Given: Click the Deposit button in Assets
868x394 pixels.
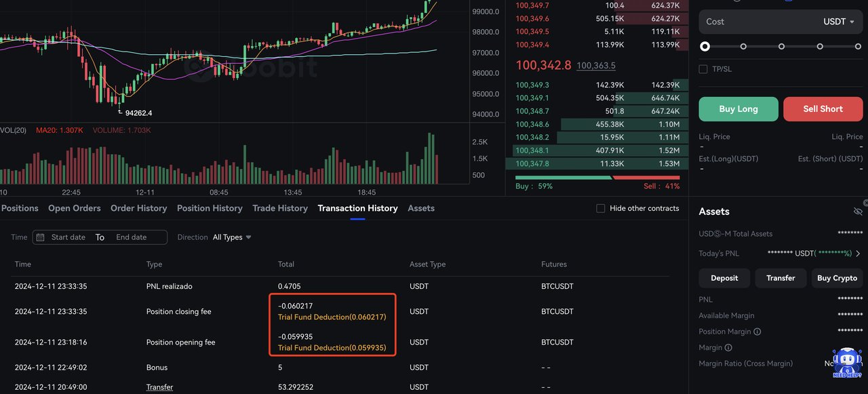Looking at the screenshot, I should 724,278.
